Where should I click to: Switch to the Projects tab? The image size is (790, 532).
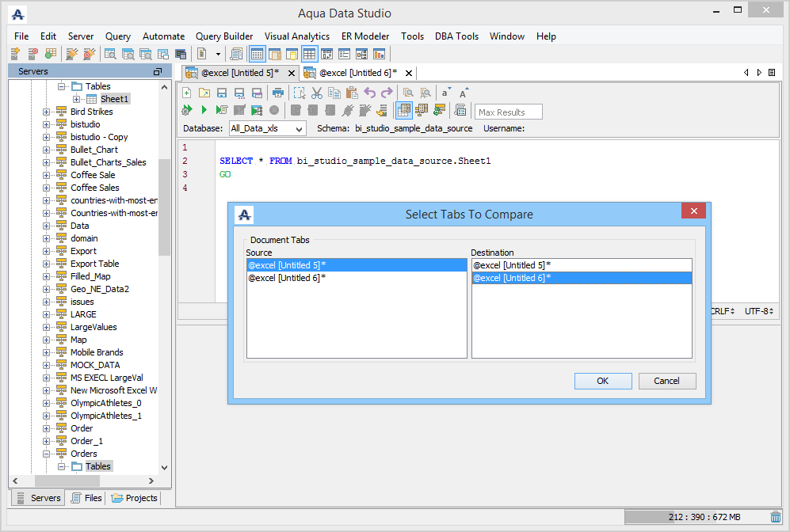[135, 498]
